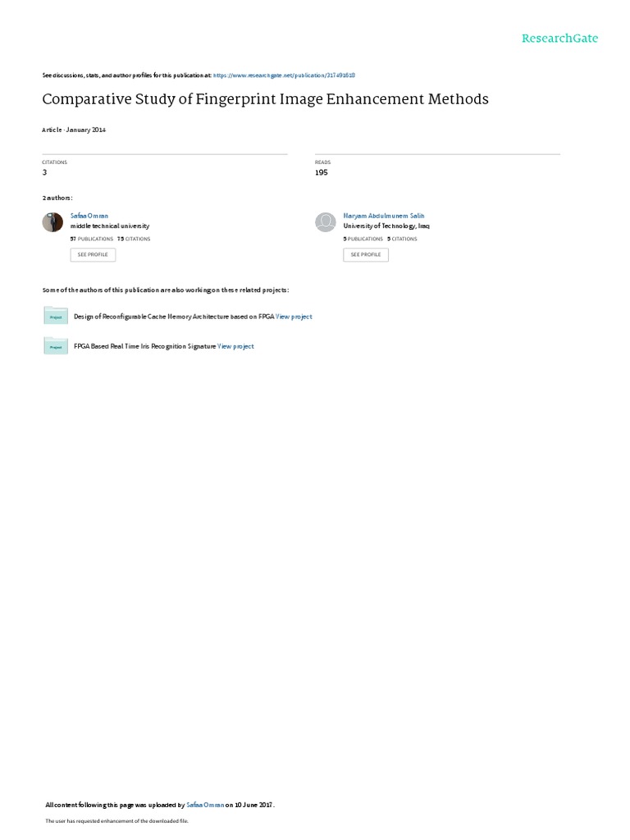Open View project for FPGA Iris Recognition
The image size is (630, 840).
(x=235, y=347)
